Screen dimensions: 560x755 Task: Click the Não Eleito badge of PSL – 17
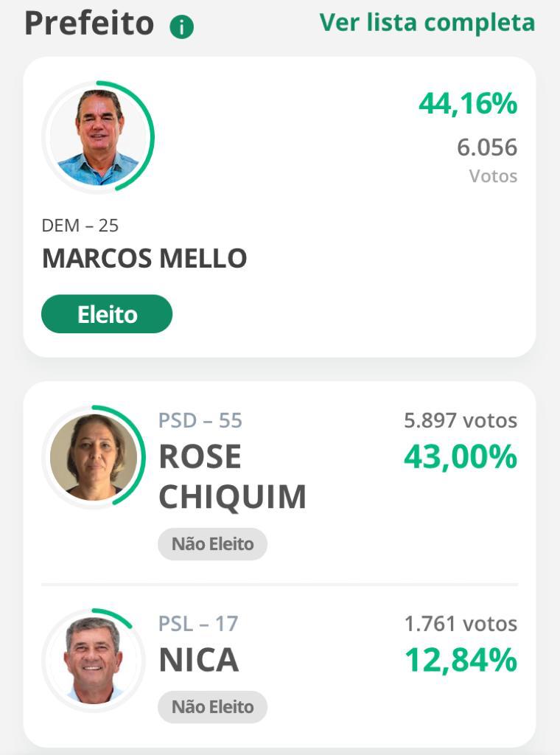[213, 707]
